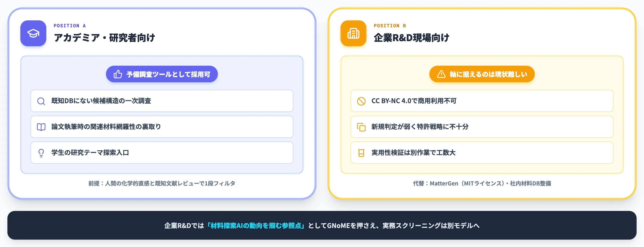
Task: Click the lightbulb icon beside 学生の研究テーマ
Action: tap(41, 153)
